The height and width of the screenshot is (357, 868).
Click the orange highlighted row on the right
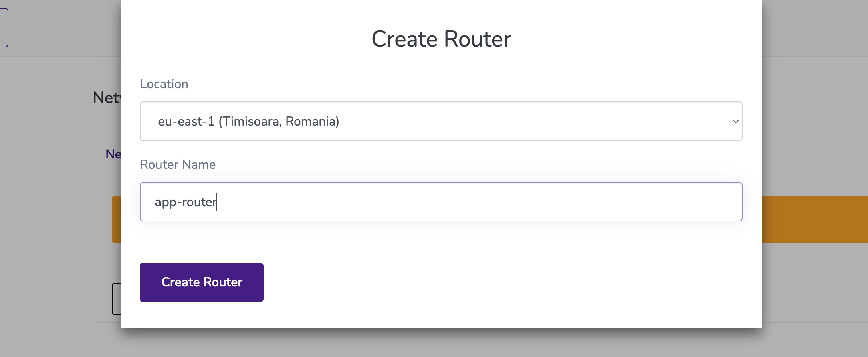[813, 219]
